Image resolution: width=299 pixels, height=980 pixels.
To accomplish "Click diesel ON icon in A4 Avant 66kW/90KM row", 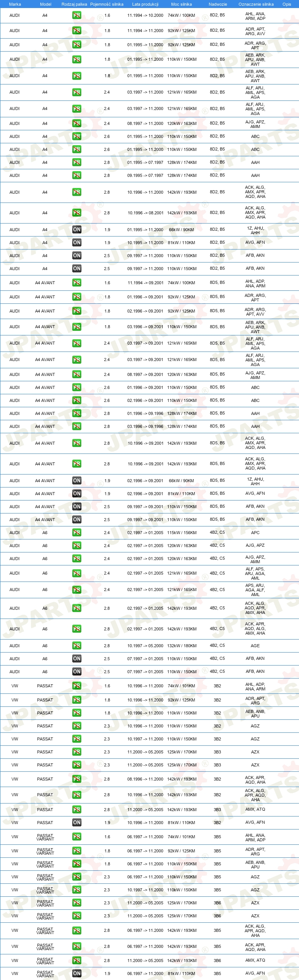I will [76, 481].
